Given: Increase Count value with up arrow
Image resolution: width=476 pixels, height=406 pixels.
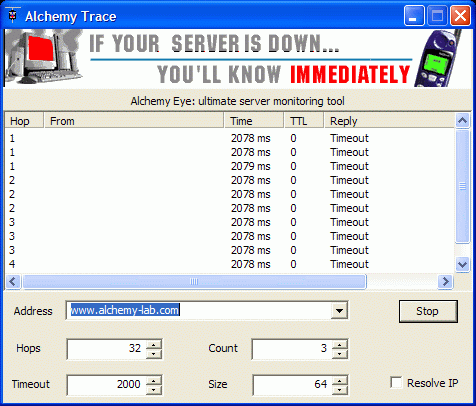Looking at the screenshot, I should (x=340, y=345).
